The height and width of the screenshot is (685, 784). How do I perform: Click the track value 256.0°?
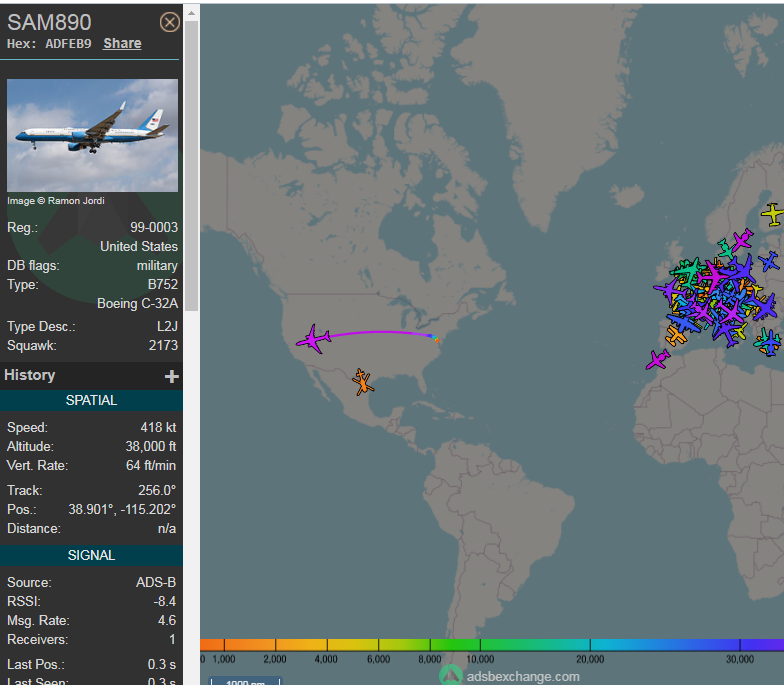(x=157, y=490)
